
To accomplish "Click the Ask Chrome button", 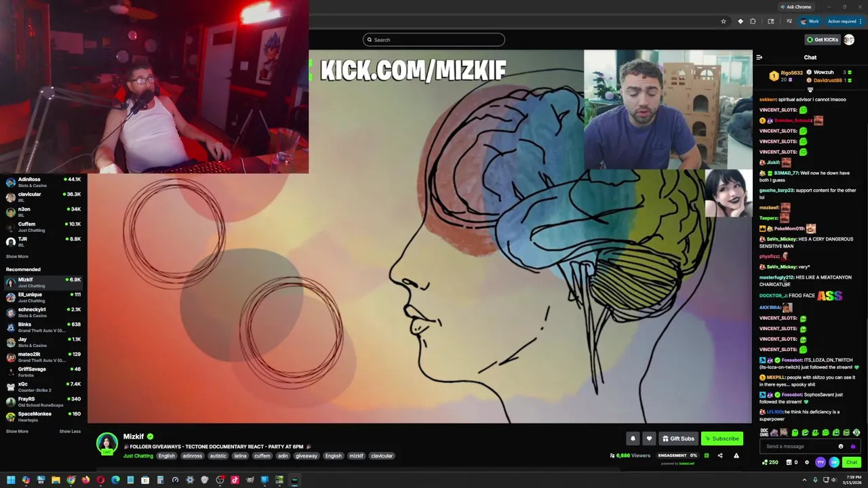I will point(795,7).
